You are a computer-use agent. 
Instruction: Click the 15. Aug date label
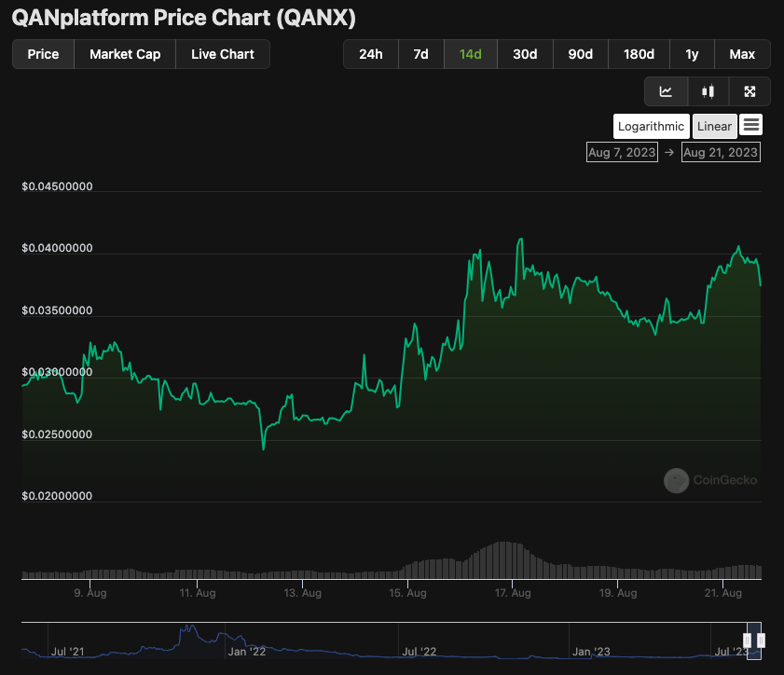tap(408, 593)
